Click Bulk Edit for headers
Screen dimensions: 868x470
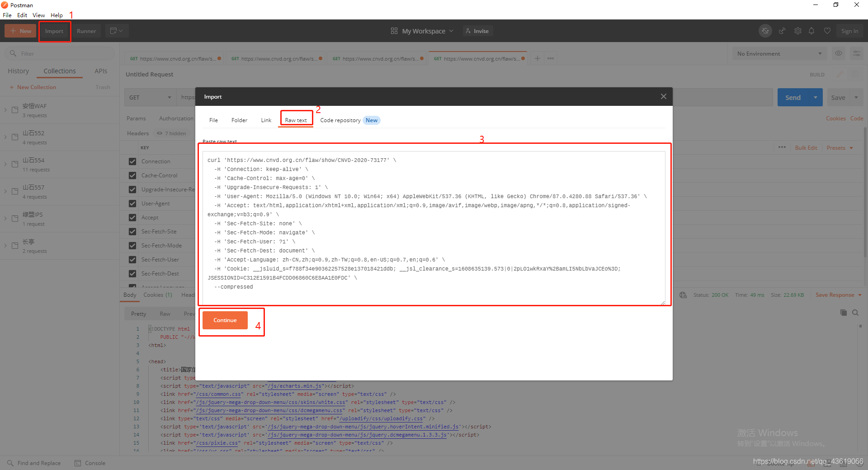(806, 148)
